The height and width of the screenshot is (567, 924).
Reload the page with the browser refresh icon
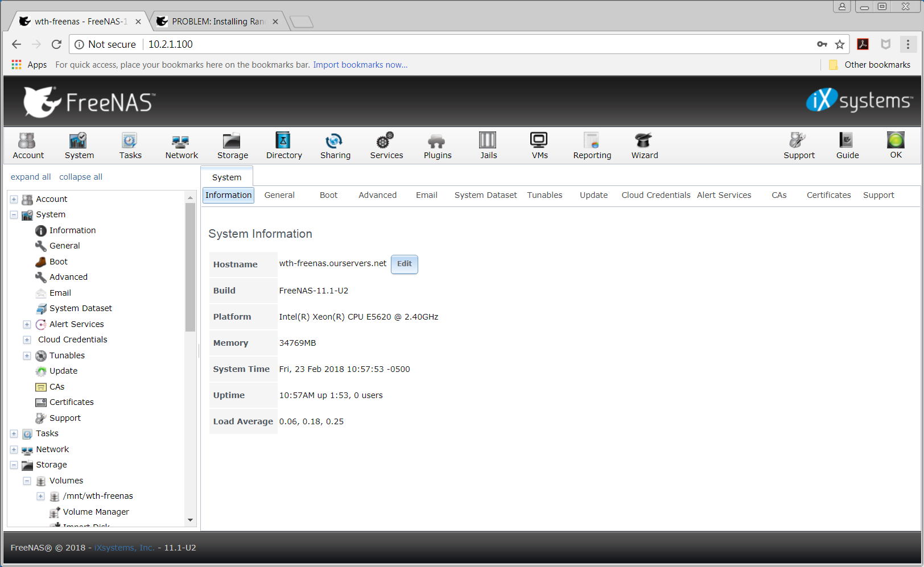click(56, 44)
